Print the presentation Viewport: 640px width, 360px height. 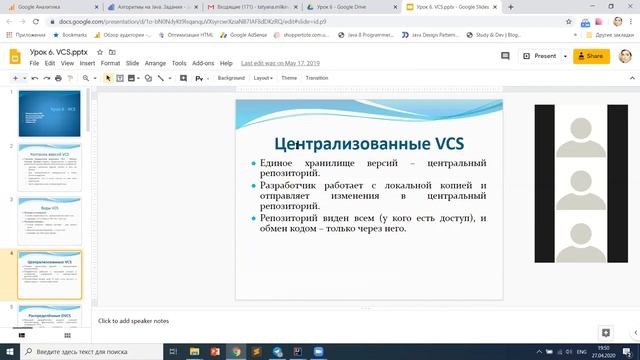point(58,78)
